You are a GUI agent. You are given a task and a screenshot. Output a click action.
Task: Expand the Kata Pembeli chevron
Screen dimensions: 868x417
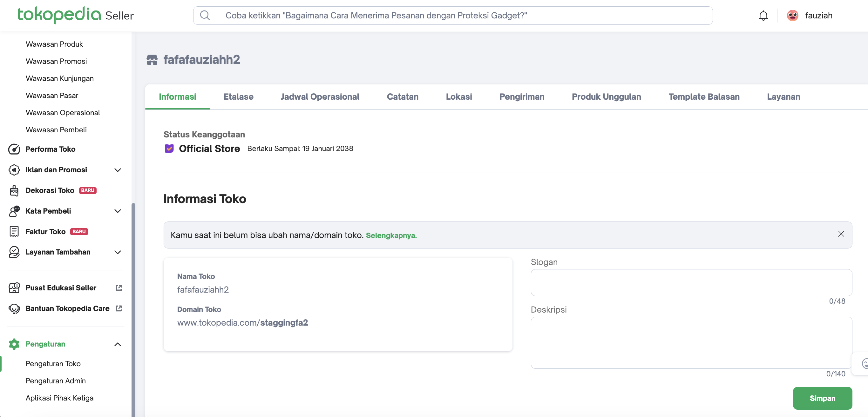coord(118,211)
